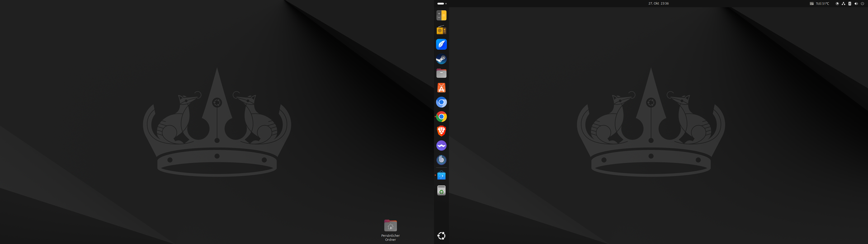Open the orange App Center icon
The height and width of the screenshot is (244, 868).
click(441, 88)
